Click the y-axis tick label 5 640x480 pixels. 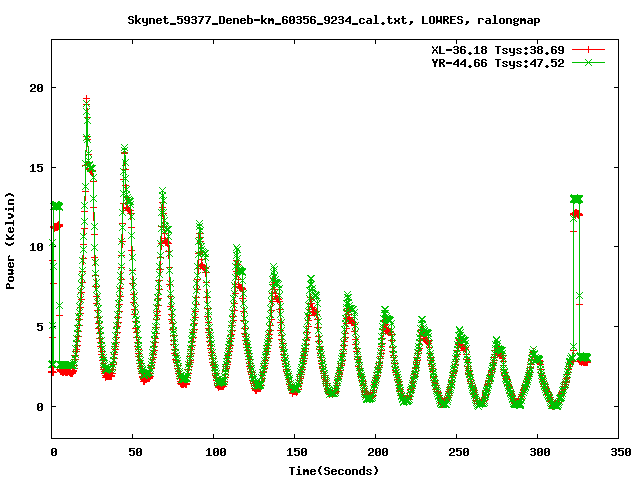point(40,327)
